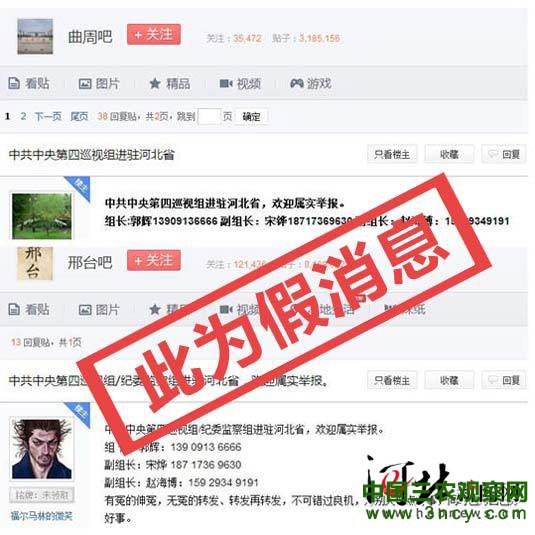Enable 只看楼主 on first thread

[x=392, y=155]
